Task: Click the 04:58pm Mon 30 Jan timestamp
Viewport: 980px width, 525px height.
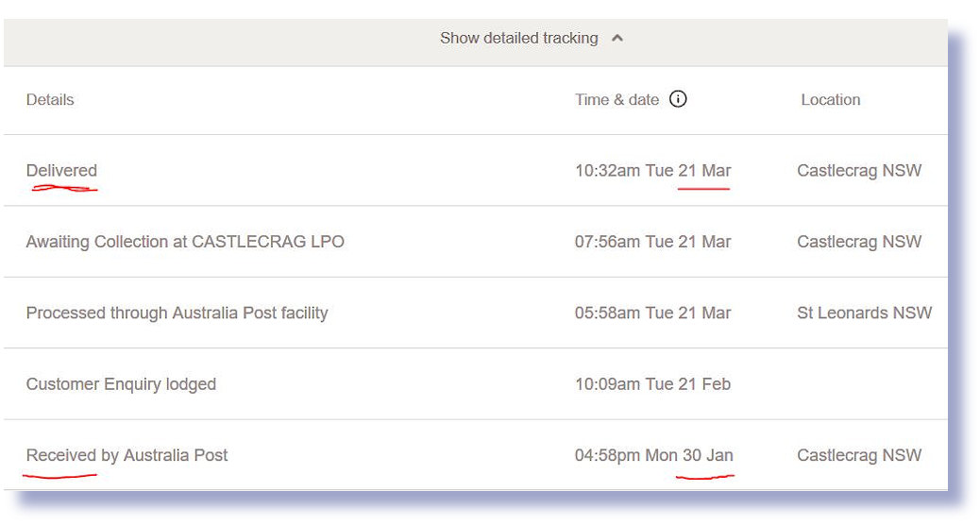Action: [x=653, y=455]
